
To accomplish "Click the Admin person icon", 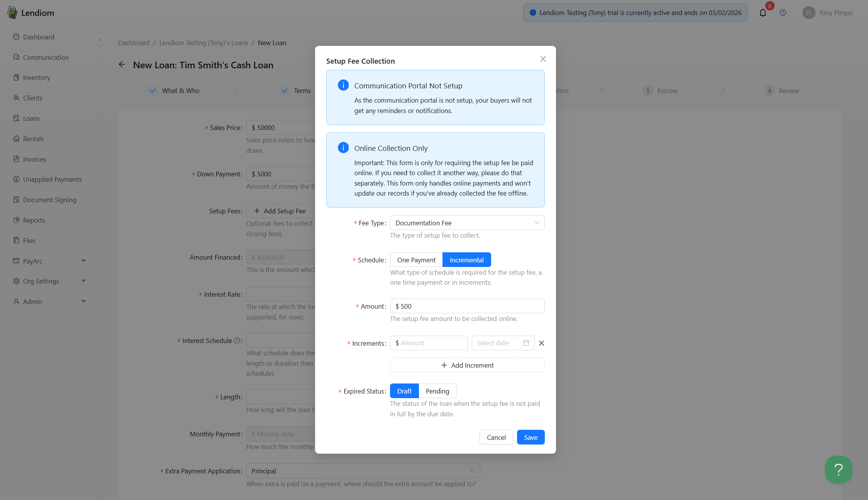I will coord(16,302).
